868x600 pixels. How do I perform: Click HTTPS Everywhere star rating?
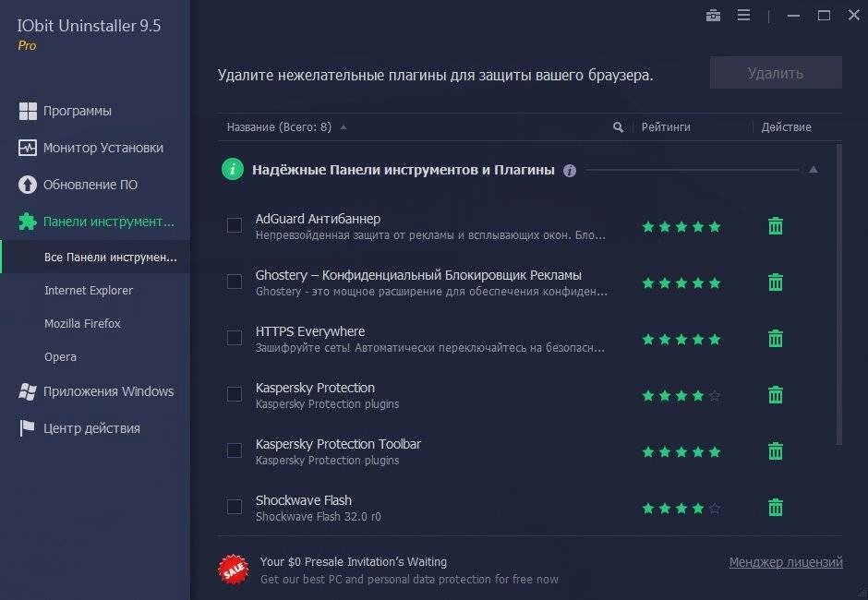[681, 340]
